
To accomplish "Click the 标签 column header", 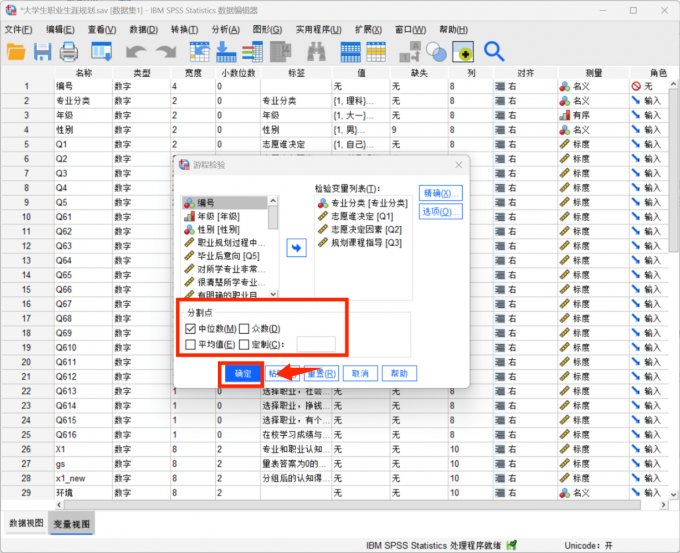I will click(296, 73).
